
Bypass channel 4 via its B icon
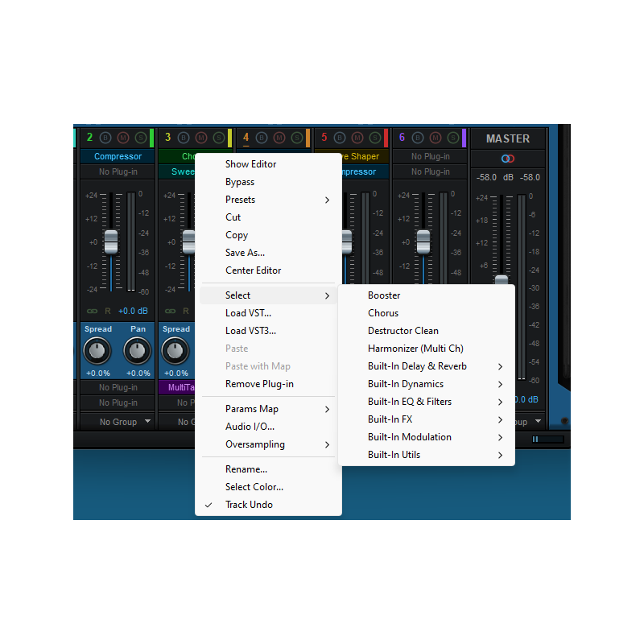[x=262, y=138]
